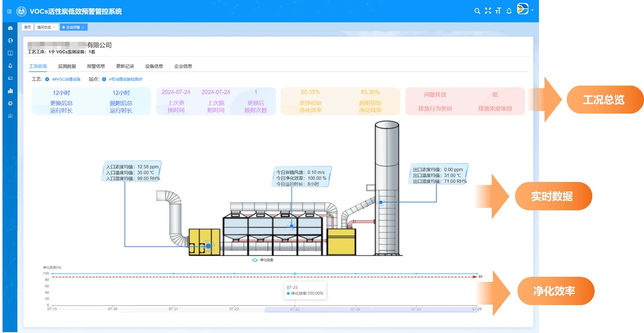The image size is (644, 333).
Task: Click the search magnifier in the header
Action: [x=477, y=11]
